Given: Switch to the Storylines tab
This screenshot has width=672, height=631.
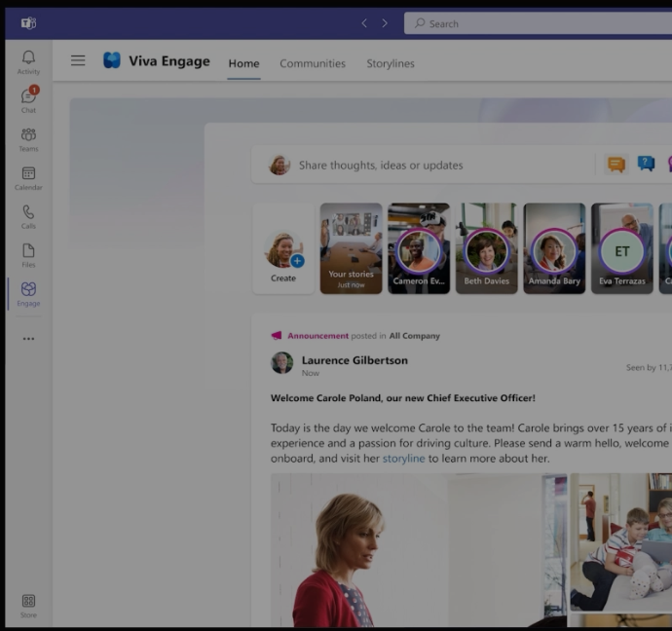Looking at the screenshot, I should click(x=391, y=63).
